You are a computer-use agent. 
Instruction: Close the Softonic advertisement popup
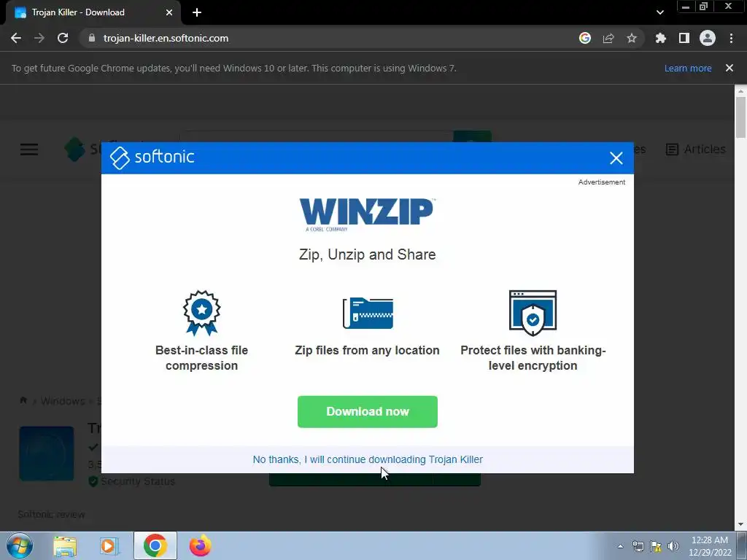pyautogui.click(x=616, y=158)
